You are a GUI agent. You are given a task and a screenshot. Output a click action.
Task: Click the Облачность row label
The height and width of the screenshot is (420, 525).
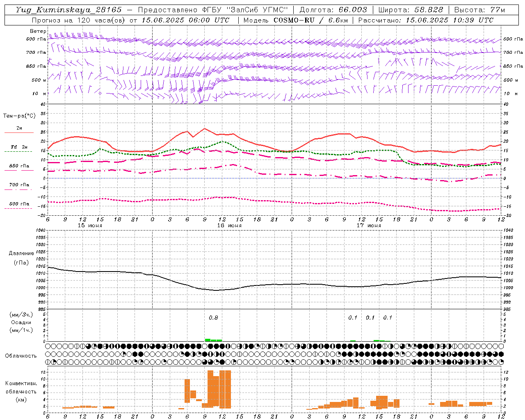pos(21,356)
